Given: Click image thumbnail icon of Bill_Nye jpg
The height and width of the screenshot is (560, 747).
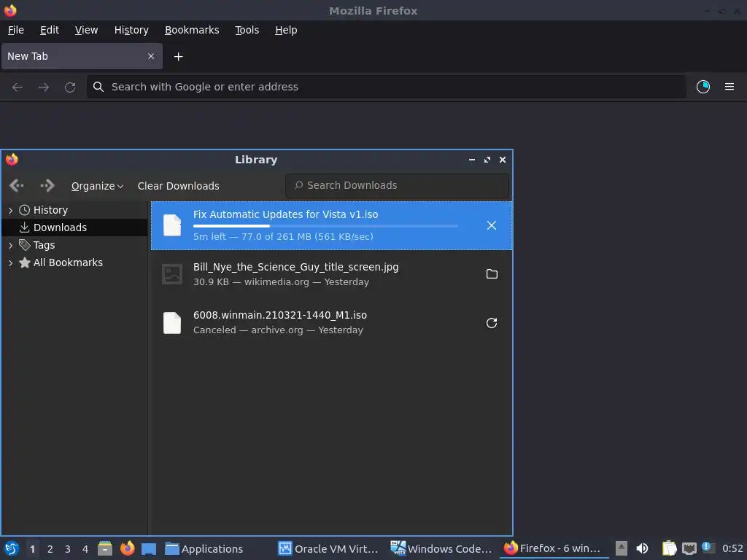Looking at the screenshot, I should 172,274.
